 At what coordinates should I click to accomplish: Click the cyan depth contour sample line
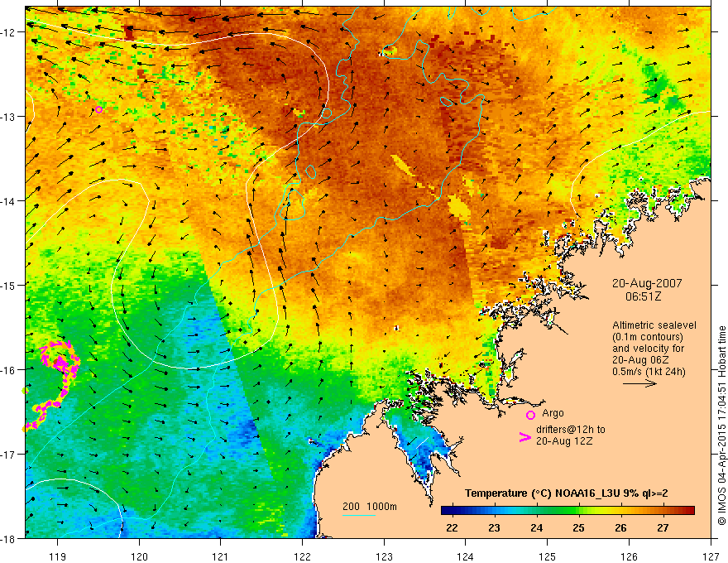click(x=359, y=515)
